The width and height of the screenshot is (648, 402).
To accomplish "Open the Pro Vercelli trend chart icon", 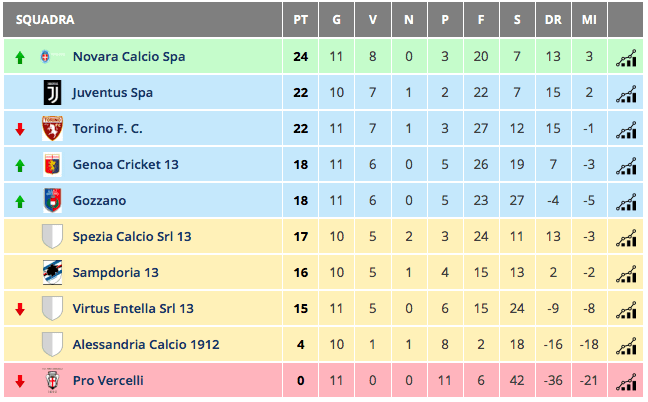I will point(626,381).
